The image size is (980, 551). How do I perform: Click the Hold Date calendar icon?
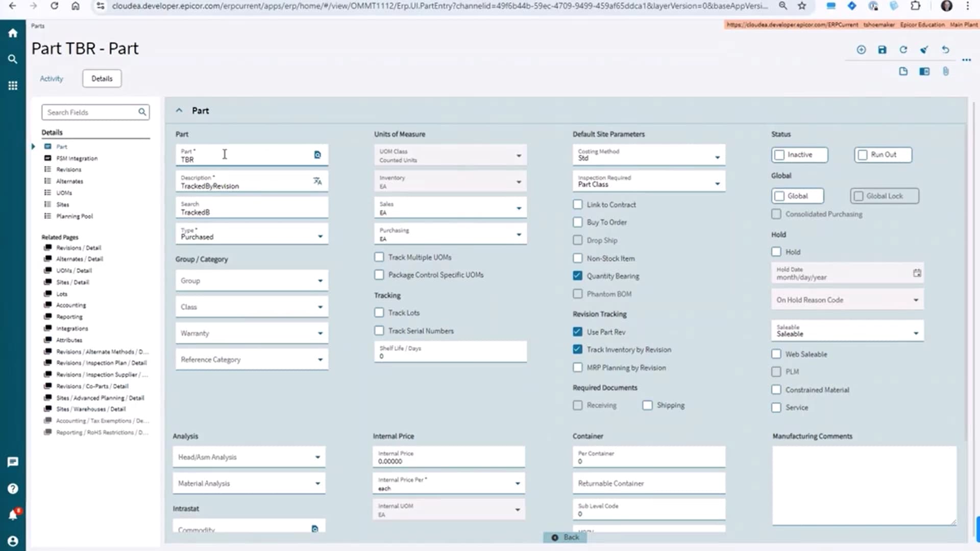point(917,273)
